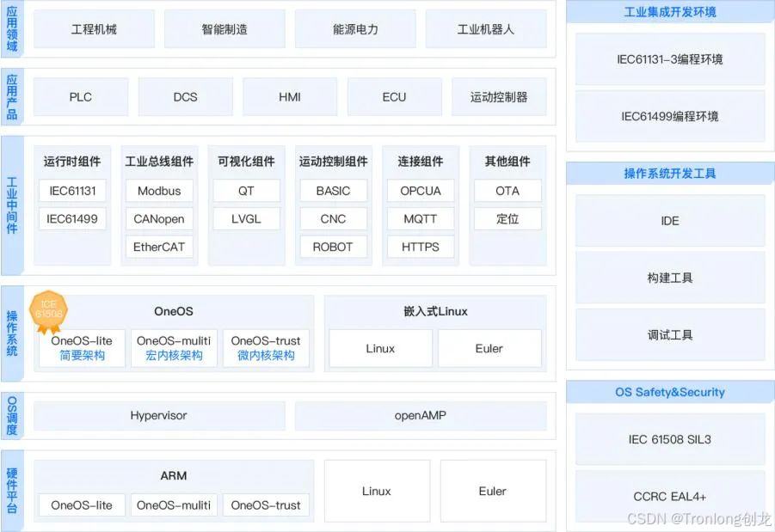This screenshot has width=775, height=532.
Task: Choose the ROBOT motion control component
Action: tap(333, 247)
